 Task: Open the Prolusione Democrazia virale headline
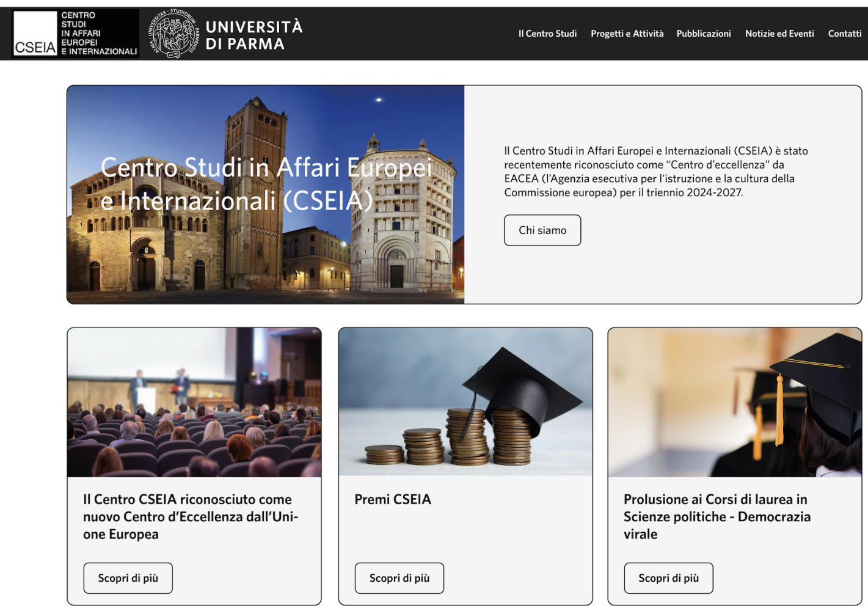click(x=717, y=516)
